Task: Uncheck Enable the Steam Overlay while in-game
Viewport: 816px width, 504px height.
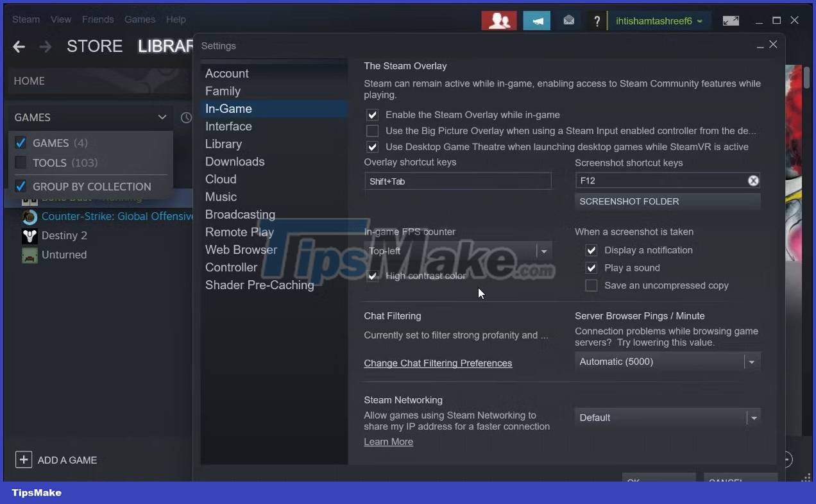Action: [x=372, y=115]
